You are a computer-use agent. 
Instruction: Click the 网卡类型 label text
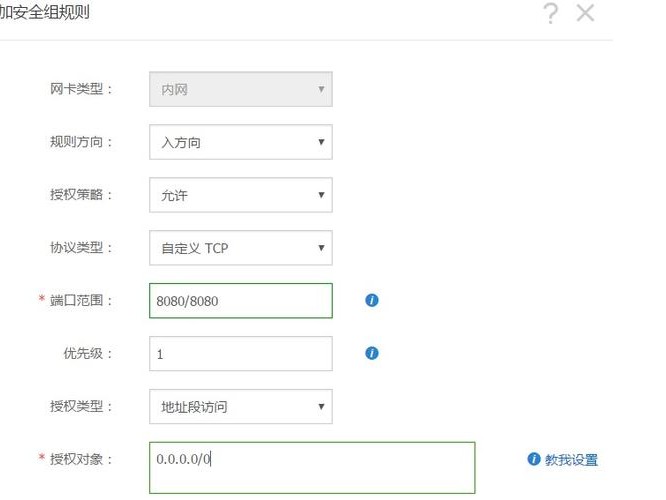pos(81,89)
